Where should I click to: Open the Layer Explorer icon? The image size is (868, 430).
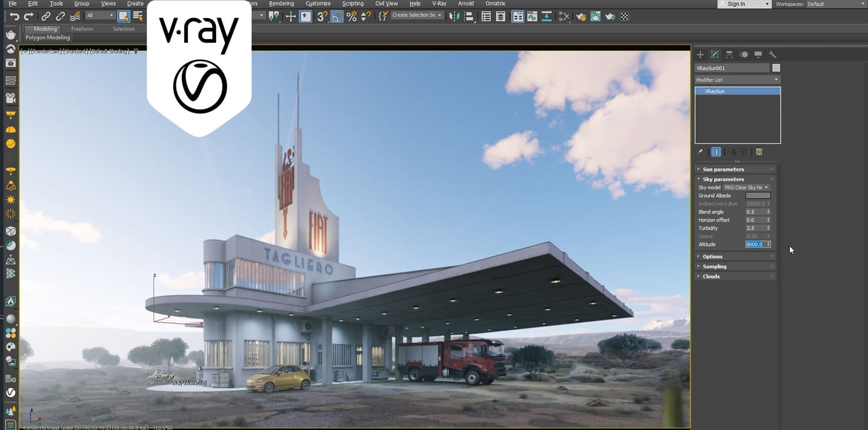coord(501,16)
